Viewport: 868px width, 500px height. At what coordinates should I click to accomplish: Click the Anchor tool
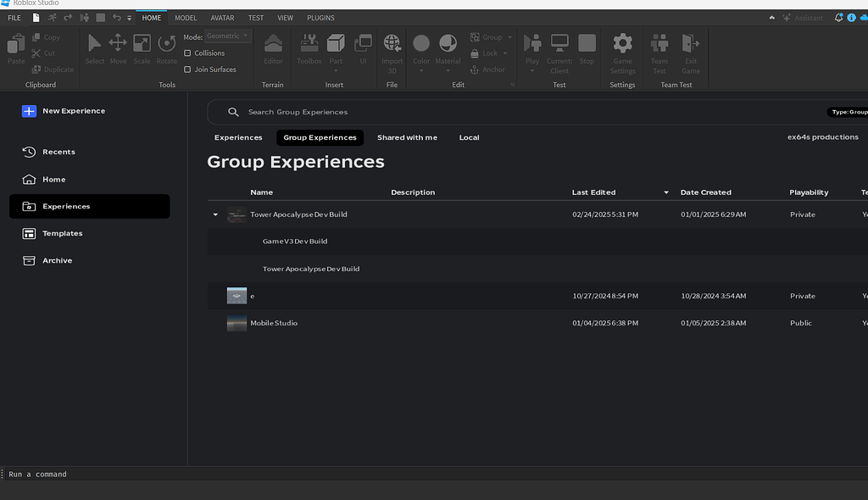tap(487, 69)
